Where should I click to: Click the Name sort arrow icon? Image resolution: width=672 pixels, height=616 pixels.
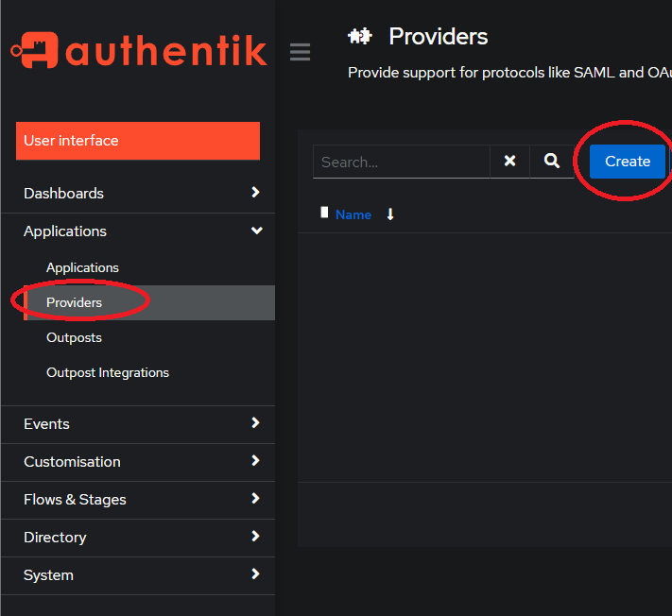[x=390, y=214]
